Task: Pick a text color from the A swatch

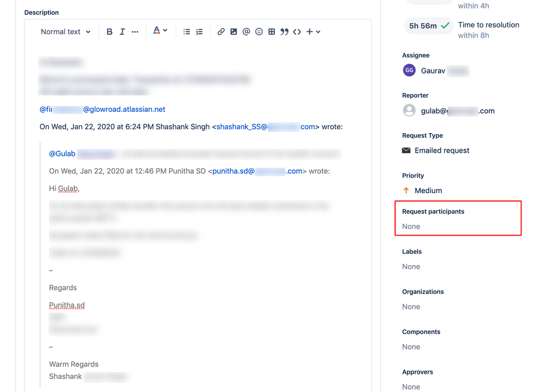Action: 156,32
